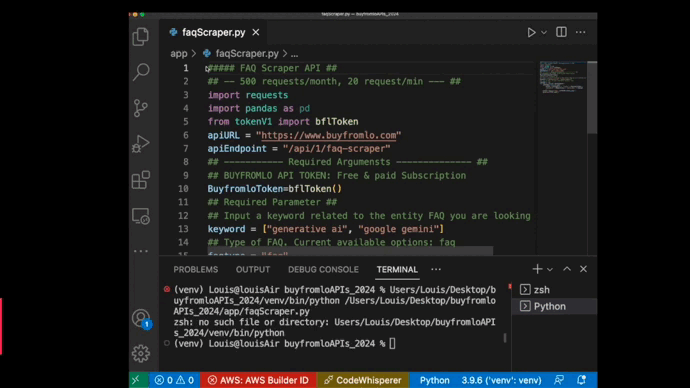Click the terminal scrollbar
This screenshot has height=388, width=690.
(505, 338)
